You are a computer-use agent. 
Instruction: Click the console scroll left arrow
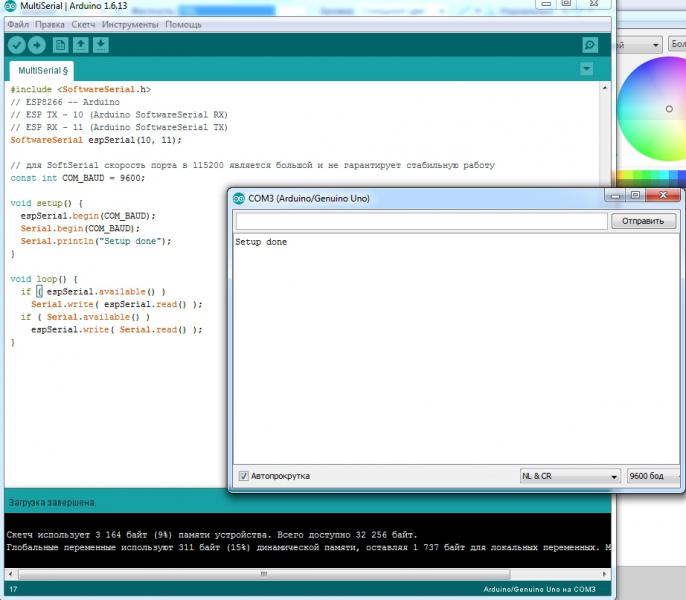[x=10, y=574]
